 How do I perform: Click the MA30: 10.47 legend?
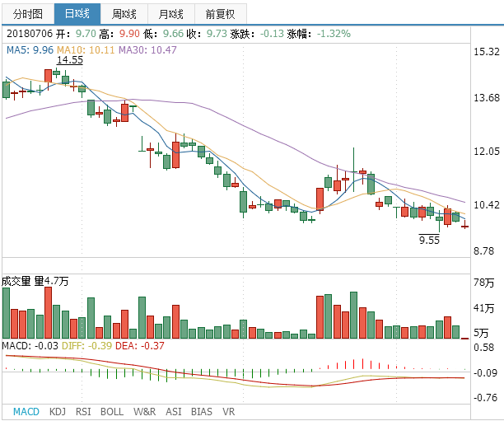tap(147, 50)
